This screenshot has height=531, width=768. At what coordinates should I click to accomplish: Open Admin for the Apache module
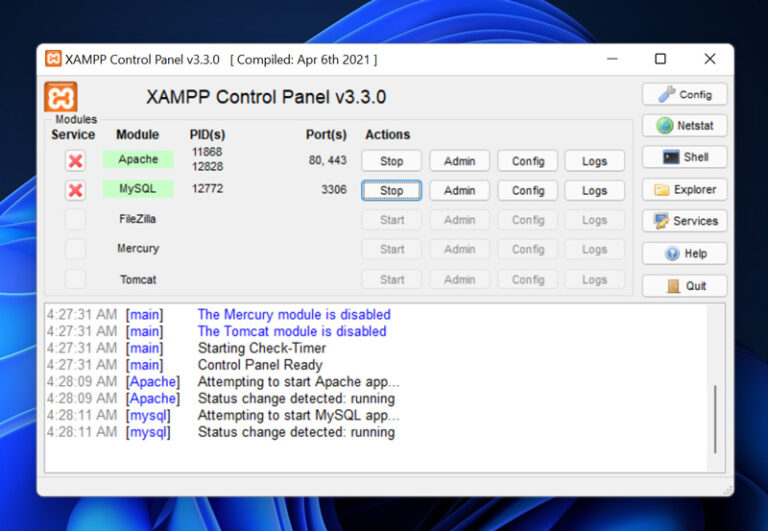tap(459, 161)
